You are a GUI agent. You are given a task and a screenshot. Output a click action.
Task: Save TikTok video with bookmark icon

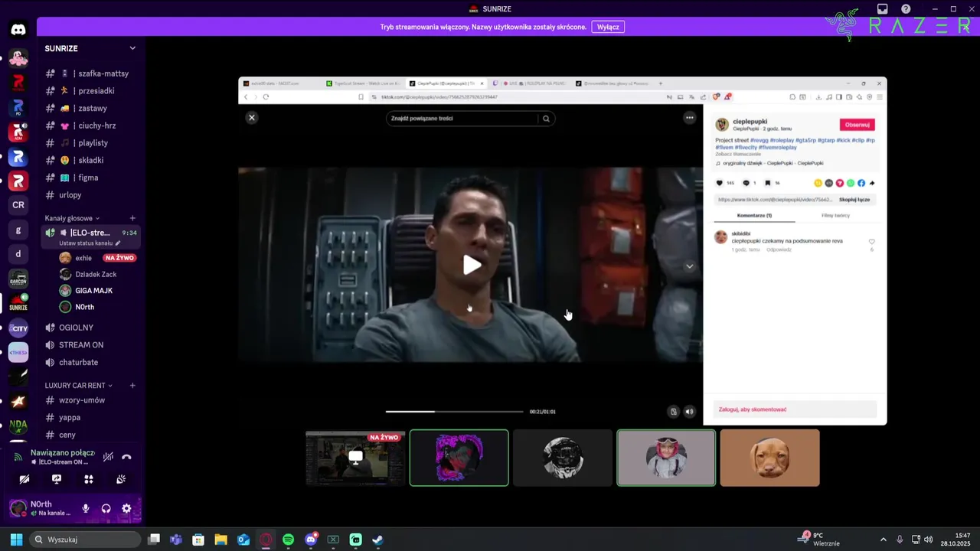point(768,183)
